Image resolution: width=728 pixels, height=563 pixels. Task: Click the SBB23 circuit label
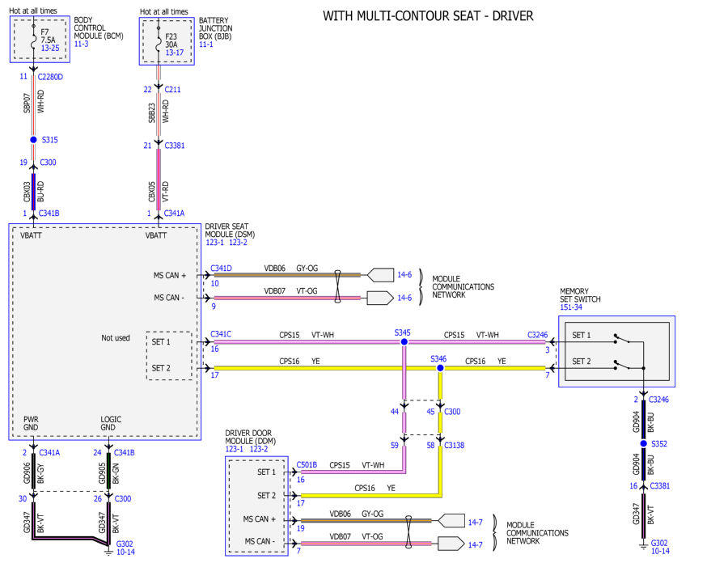coord(152,112)
